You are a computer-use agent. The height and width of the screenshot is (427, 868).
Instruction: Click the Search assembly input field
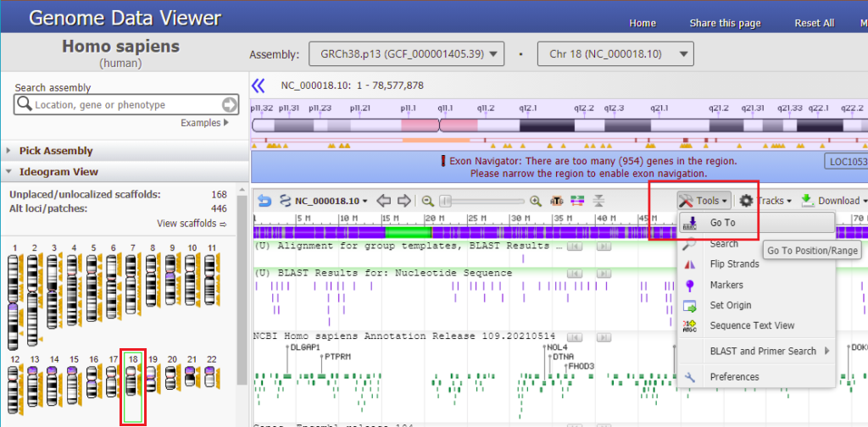coord(127,104)
